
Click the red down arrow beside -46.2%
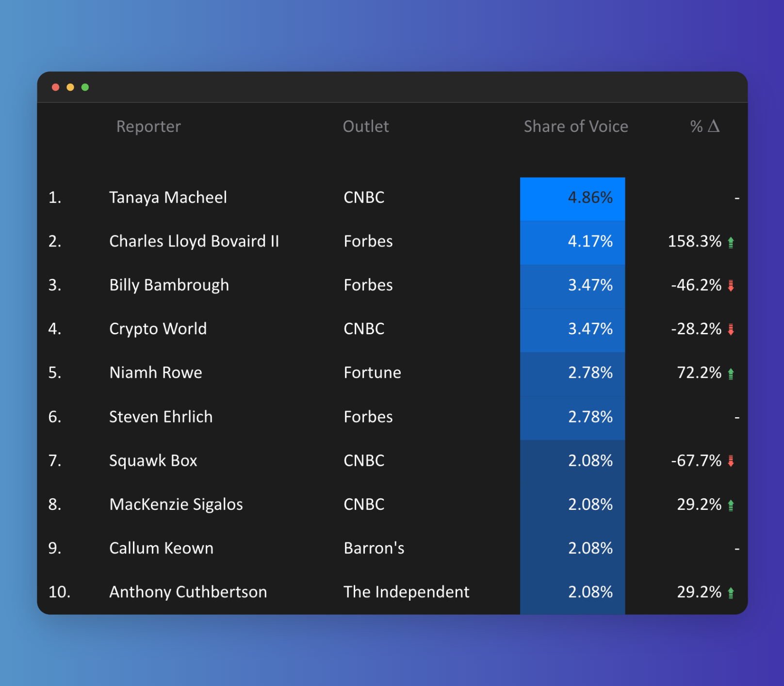(x=731, y=286)
